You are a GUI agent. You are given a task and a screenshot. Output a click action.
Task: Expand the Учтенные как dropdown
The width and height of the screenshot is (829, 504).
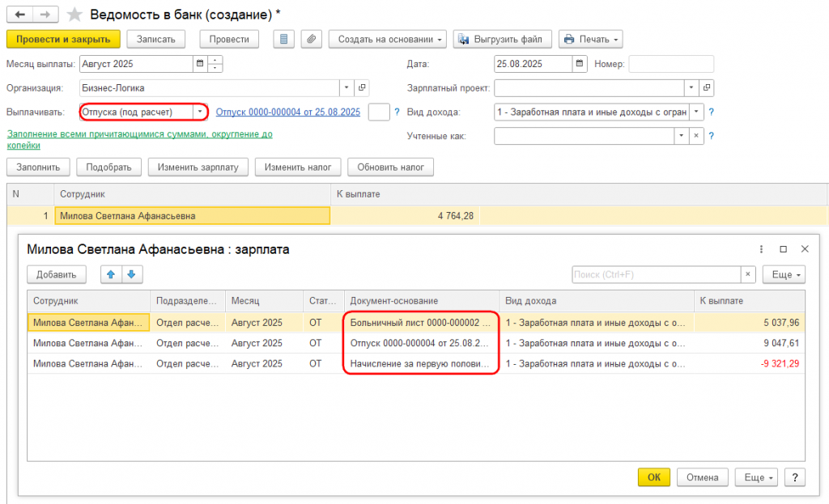point(681,136)
